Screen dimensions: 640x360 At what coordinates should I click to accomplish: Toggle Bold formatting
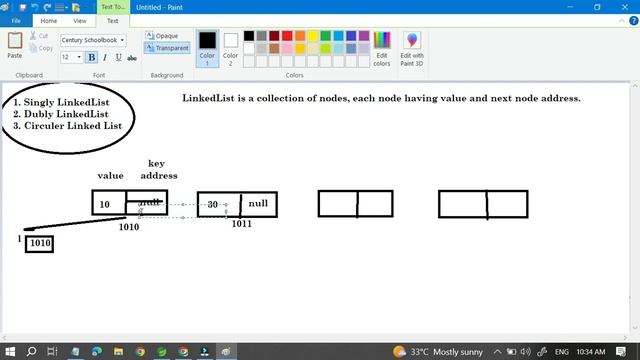coord(91,58)
